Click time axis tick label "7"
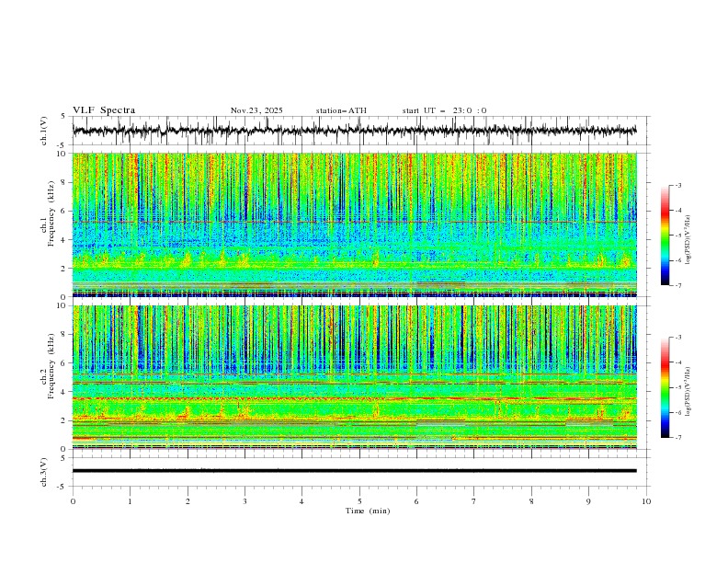 pyautogui.click(x=474, y=501)
